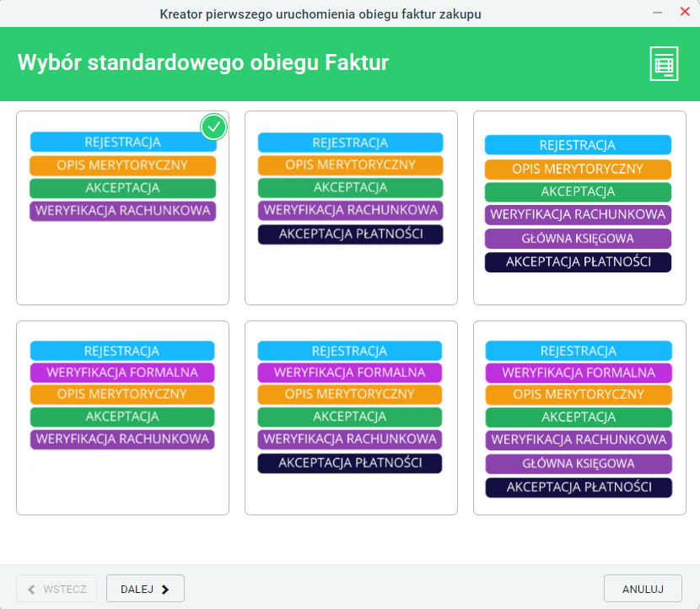The image size is (700, 609).
Task: Click the DALEJ button to continue
Action: click(x=145, y=589)
